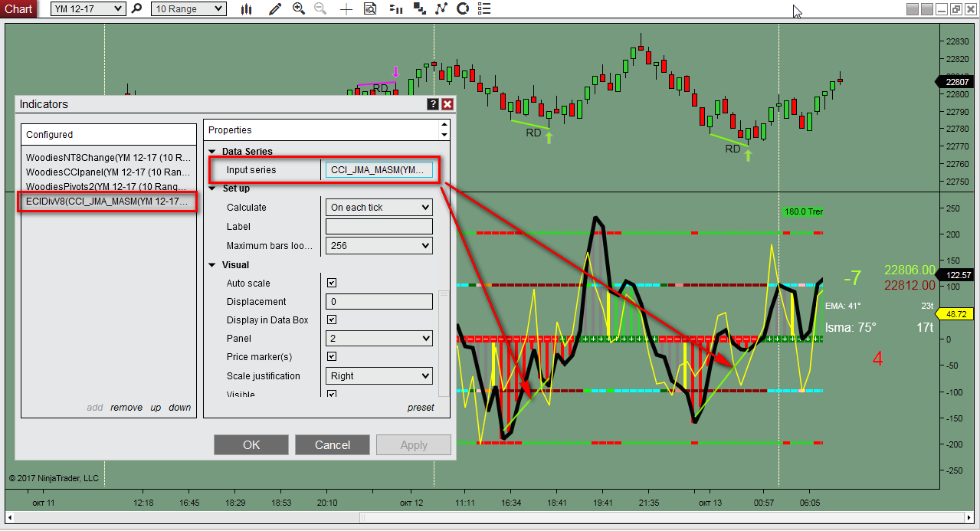Collapse the Set up section
980x531 pixels.
[212, 188]
